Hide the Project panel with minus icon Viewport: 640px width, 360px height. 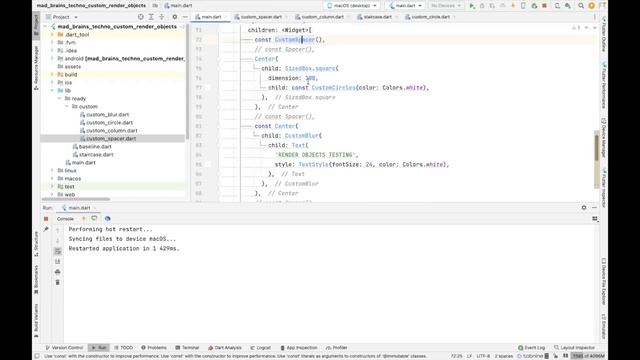pos(185,17)
